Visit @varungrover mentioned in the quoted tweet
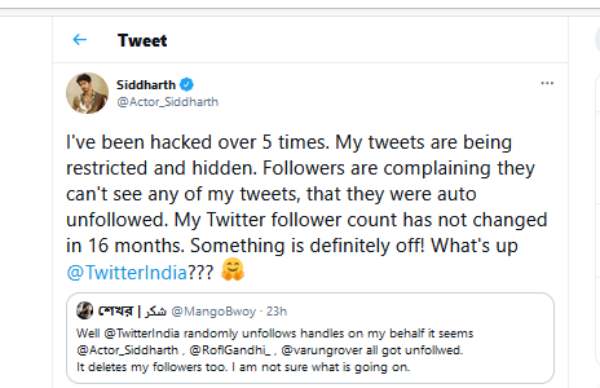600x388 pixels. [322, 350]
